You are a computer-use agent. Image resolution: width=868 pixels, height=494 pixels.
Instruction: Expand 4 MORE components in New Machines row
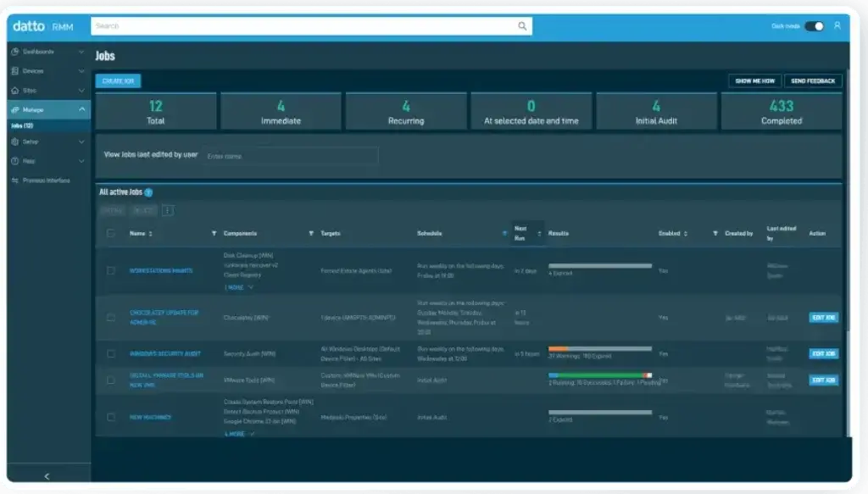(239, 434)
